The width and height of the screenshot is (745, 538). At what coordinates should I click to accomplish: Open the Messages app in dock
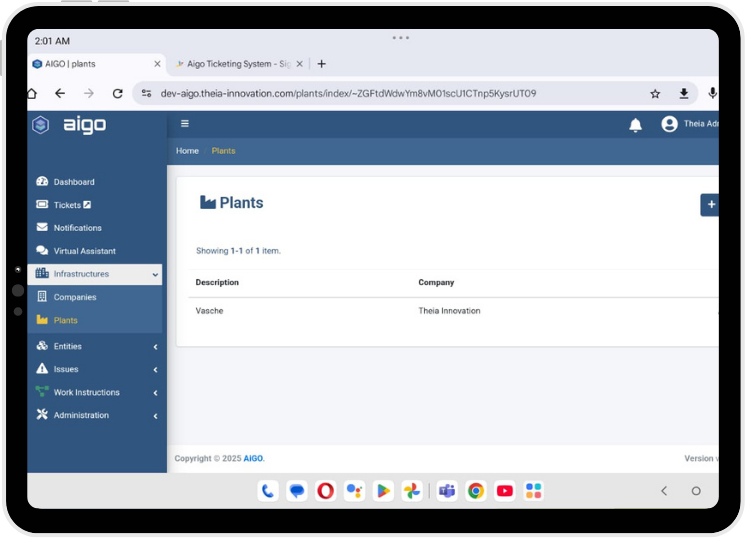pyautogui.click(x=297, y=491)
